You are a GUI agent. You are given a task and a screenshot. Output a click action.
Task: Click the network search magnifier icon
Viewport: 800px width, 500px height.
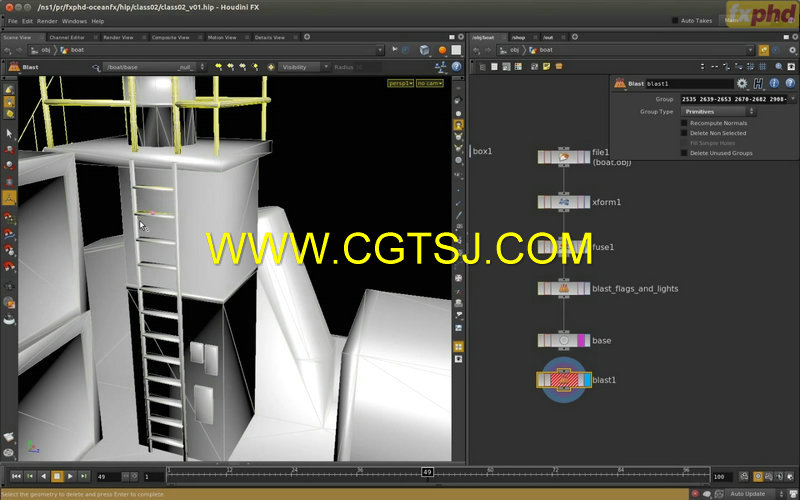(x=779, y=66)
